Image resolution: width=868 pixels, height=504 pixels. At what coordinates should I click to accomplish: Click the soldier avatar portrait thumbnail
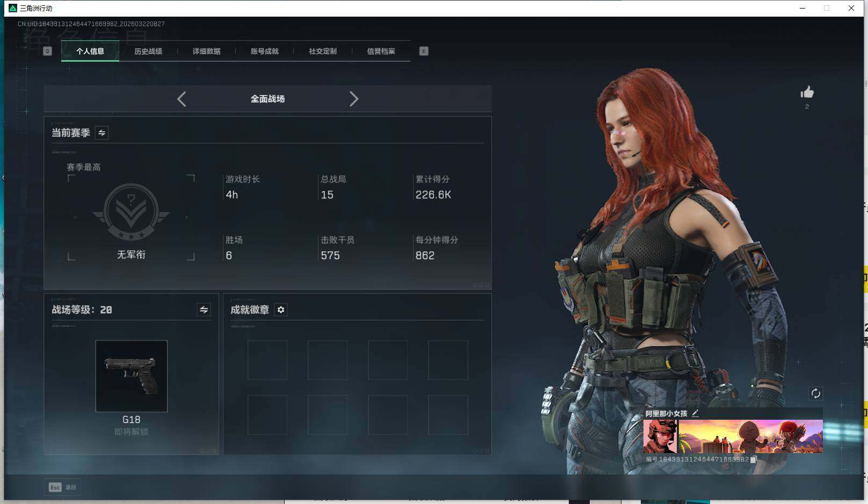tap(659, 435)
